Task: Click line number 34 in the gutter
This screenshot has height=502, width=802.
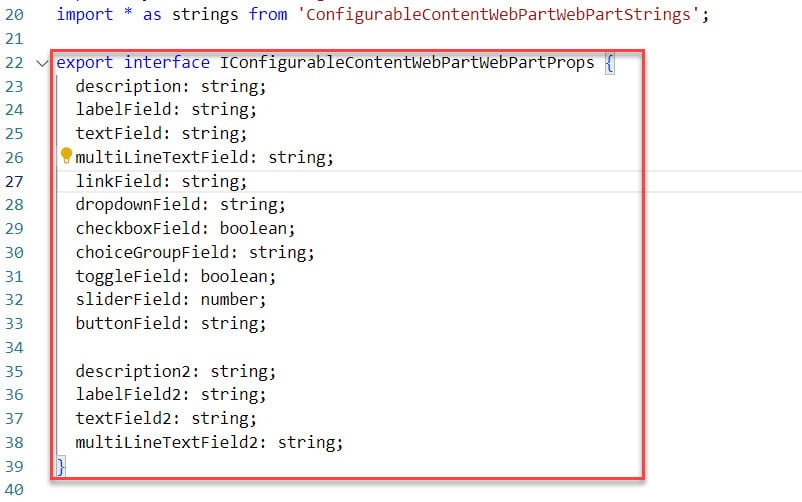Action: 14,348
